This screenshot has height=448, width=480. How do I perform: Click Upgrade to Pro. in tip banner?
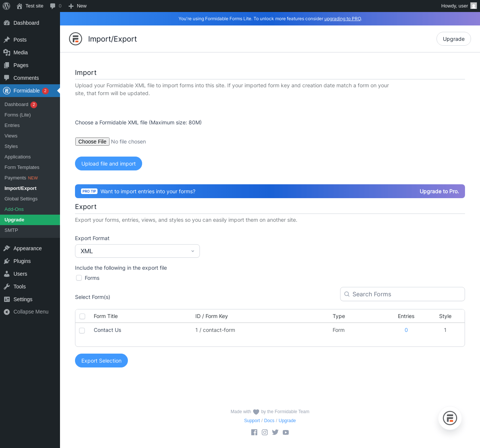coord(439,191)
